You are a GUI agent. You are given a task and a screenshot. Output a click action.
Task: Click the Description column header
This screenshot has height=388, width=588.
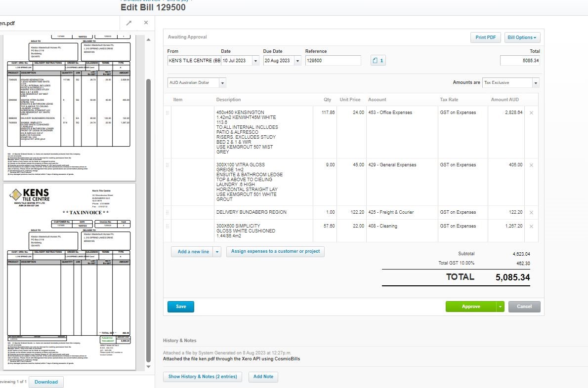pos(228,100)
